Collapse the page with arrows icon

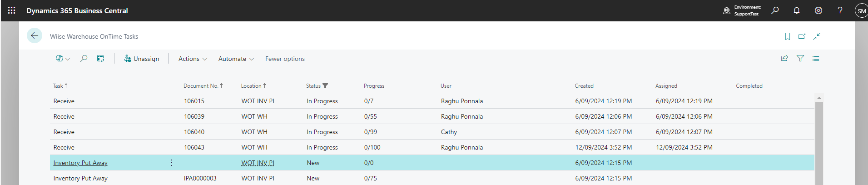[817, 36]
